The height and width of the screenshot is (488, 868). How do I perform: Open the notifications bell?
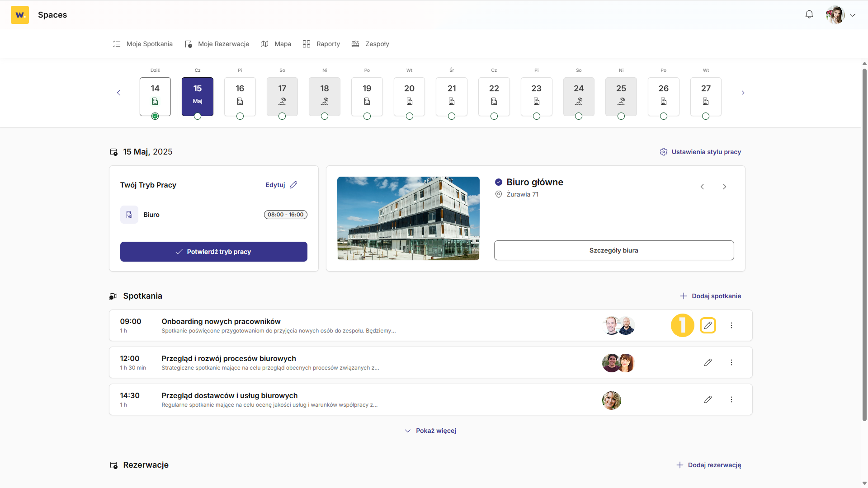(x=809, y=14)
